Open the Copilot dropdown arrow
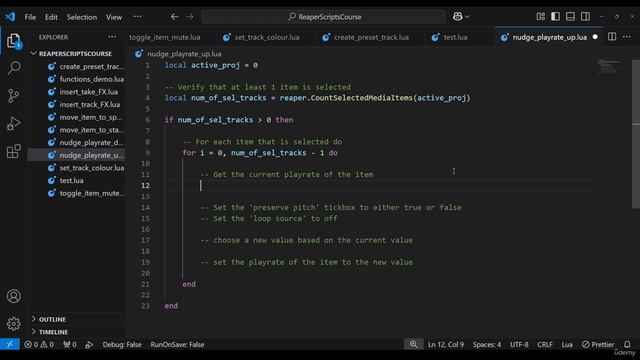Viewport: 640px width, 360px height. (x=467, y=17)
